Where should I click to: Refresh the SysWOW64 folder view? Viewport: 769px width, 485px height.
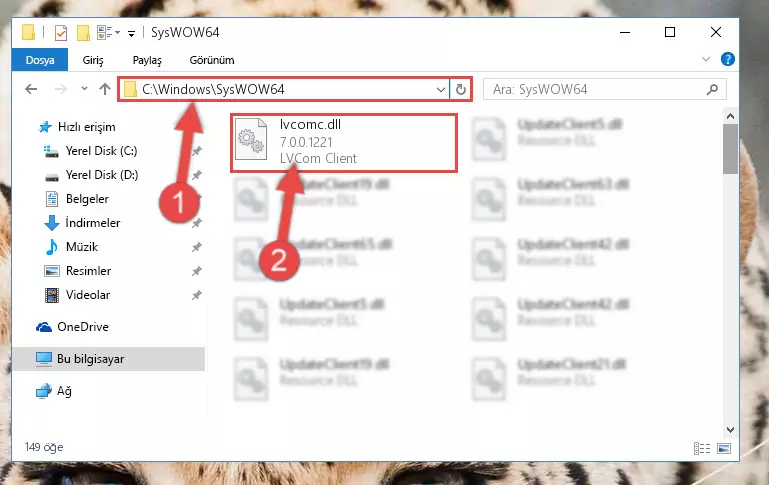pos(461,89)
